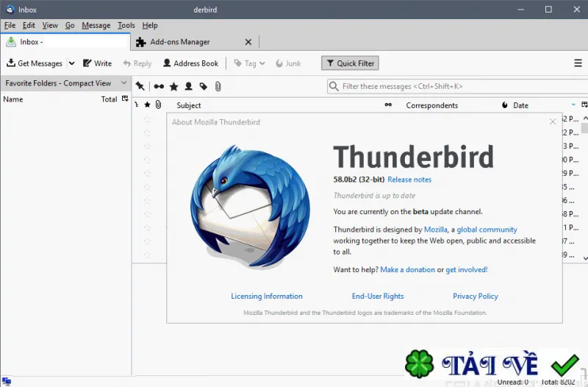Star the first message in list

148,119
